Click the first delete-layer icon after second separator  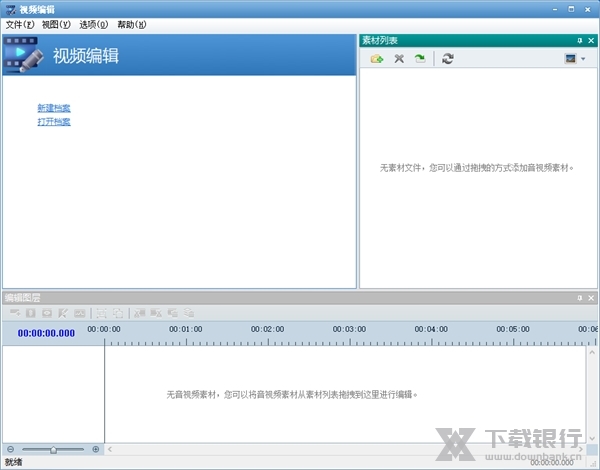139,313
